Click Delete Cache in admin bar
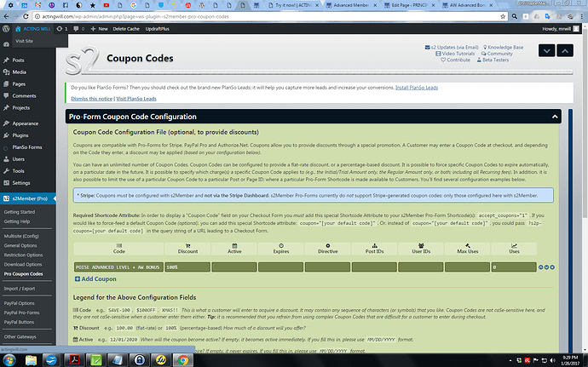 [x=126, y=29]
